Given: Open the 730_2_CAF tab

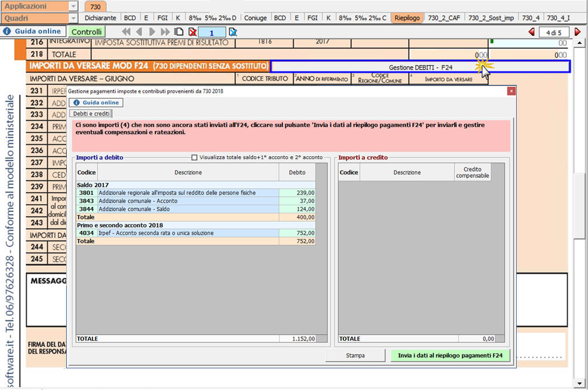Looking at the screenshot, I should (444, 18).
